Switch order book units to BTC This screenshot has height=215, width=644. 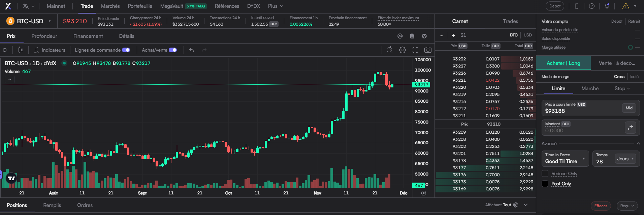pos(514,35)
